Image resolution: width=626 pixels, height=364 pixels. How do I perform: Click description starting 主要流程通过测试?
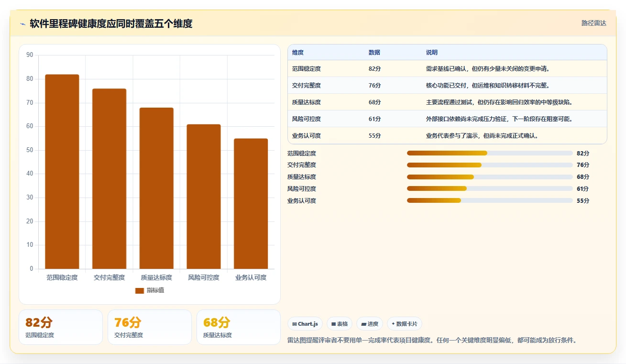click(499, 102)
